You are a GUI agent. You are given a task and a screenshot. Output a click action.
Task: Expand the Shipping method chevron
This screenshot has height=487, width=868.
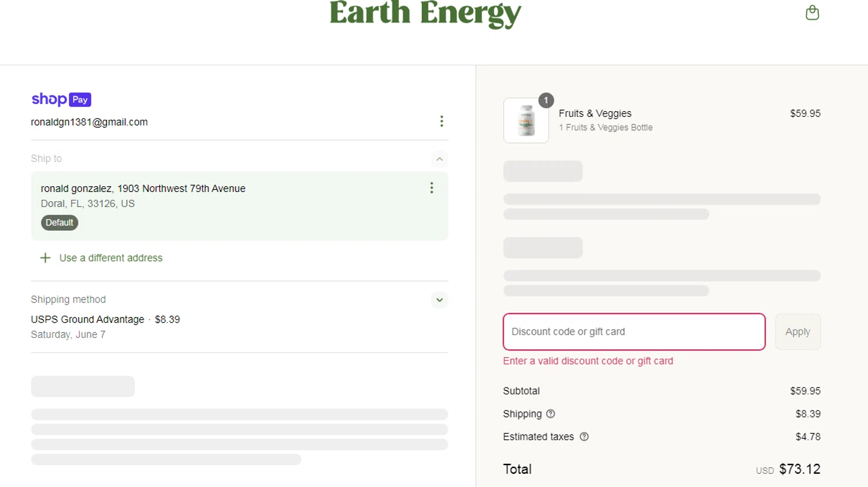coord(440,300)
